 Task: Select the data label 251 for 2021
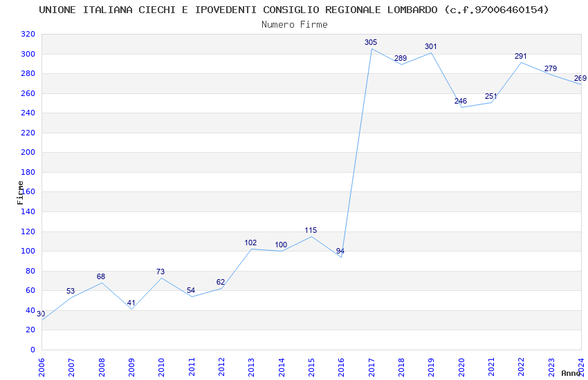490,96
